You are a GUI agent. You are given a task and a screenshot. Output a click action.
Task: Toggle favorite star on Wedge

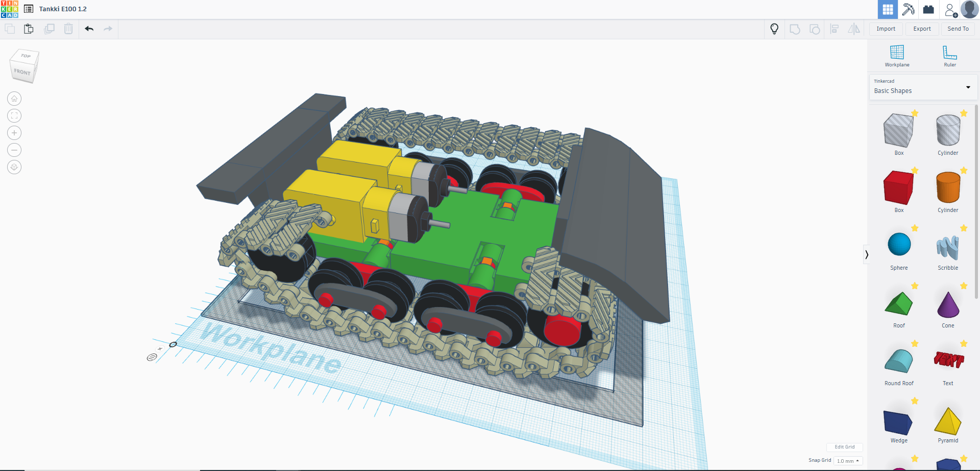click(x=915, y=401)
